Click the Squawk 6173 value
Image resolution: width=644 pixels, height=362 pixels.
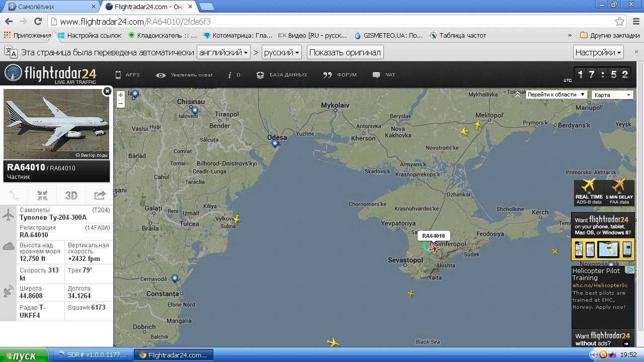click(x=98, y=307)
